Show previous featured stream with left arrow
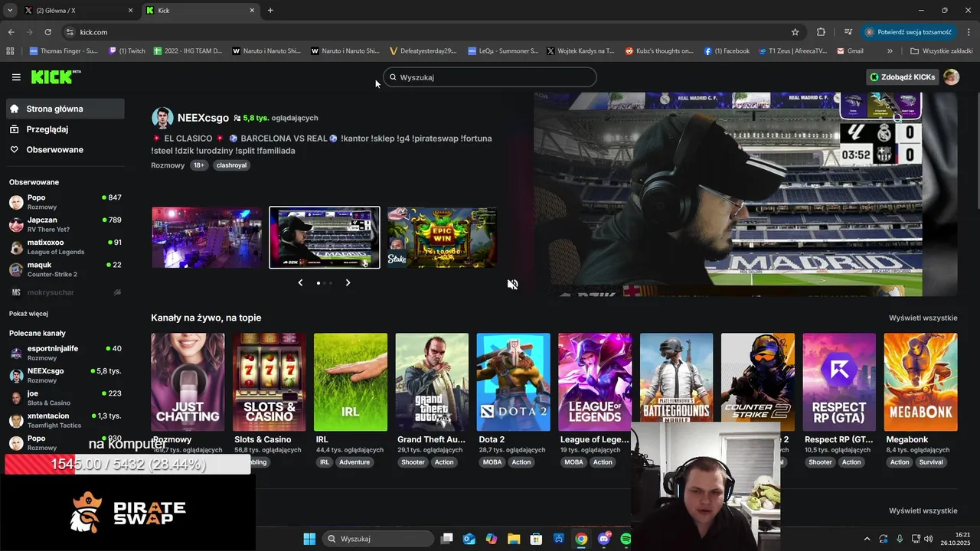Screen dimensions: 980x551 (x=300, y=282)
